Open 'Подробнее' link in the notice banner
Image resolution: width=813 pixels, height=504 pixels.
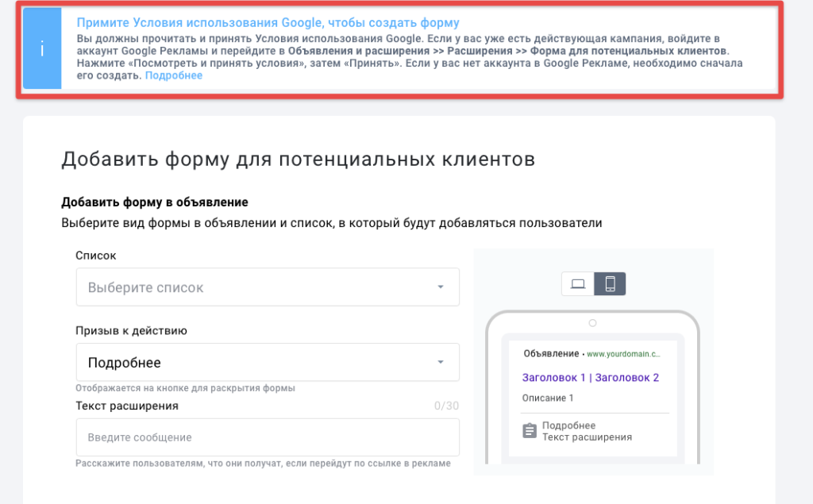point(174,75)
